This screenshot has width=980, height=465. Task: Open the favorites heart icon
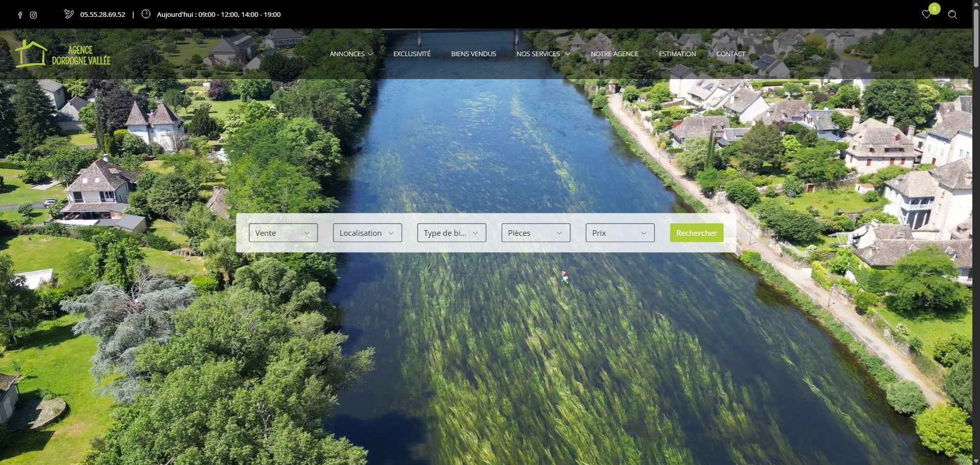point(926,14)
